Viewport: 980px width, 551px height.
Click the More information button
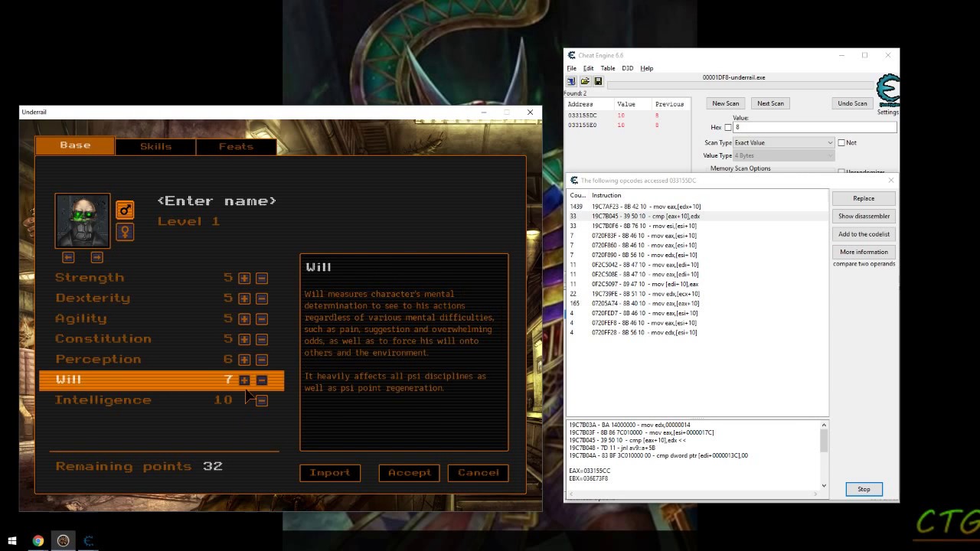click(x=864, y=252)
